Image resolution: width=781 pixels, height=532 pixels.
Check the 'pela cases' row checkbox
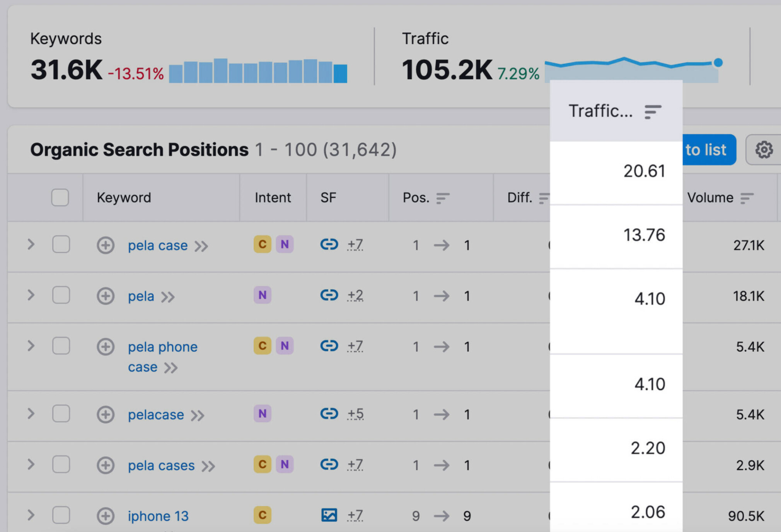pyautogui.click(x=61, y=464)
